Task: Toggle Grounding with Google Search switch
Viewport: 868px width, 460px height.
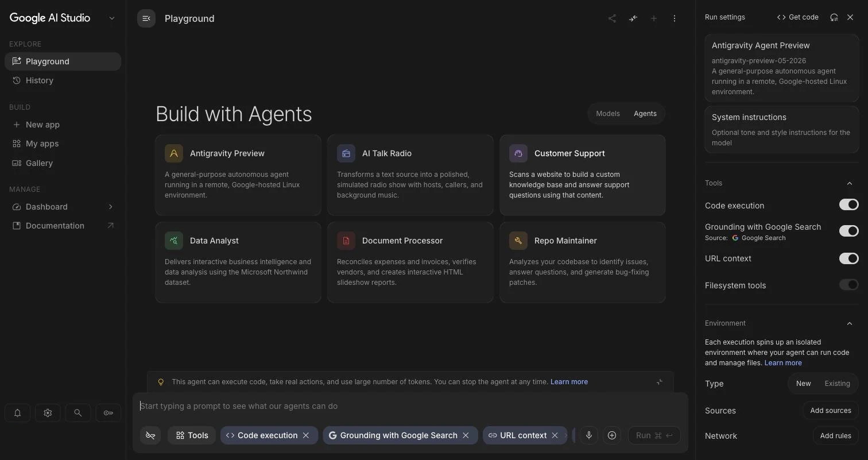Action: pyautogui.click(x=848, y=231)
